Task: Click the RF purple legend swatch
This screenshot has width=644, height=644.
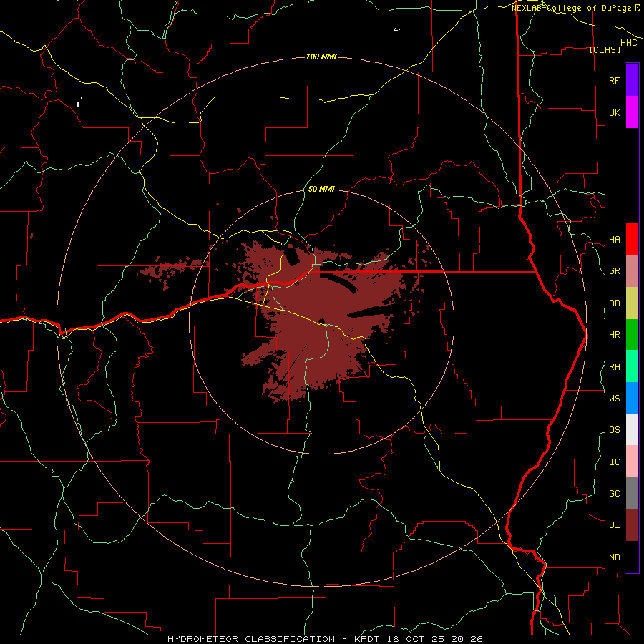Action: 632,80
